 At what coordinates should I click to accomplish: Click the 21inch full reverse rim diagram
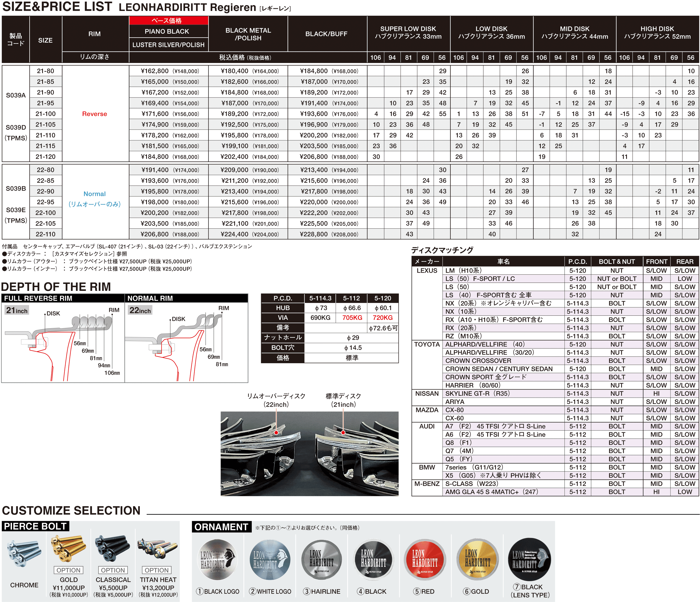click(x=63, y=343)
